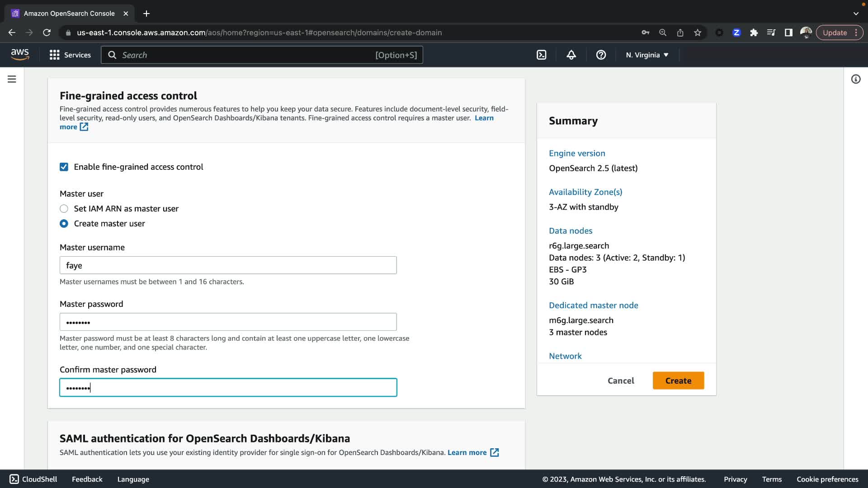The height and width of the screenshot is (488, 868).
Task: Open the Services grid menu
Action: (x=70, y=55)
